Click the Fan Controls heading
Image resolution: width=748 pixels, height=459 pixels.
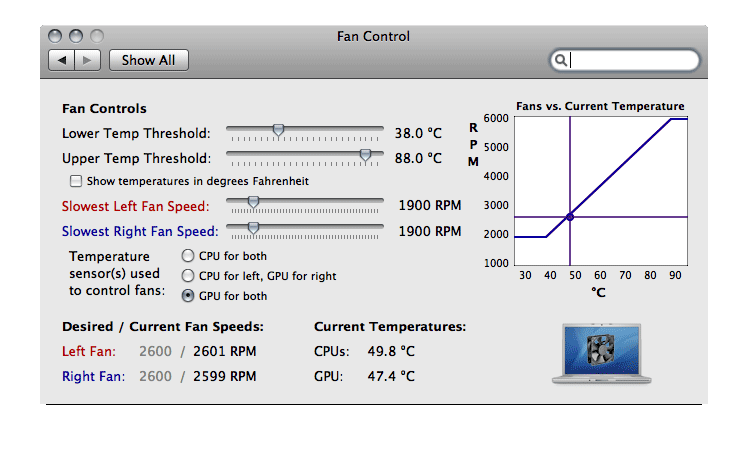(104, 108)
